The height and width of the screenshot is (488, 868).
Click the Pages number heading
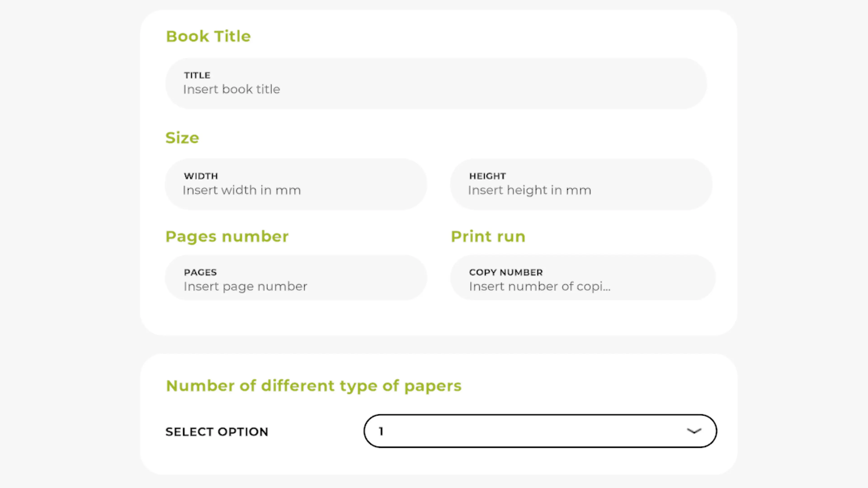click(x=227, y=236)
